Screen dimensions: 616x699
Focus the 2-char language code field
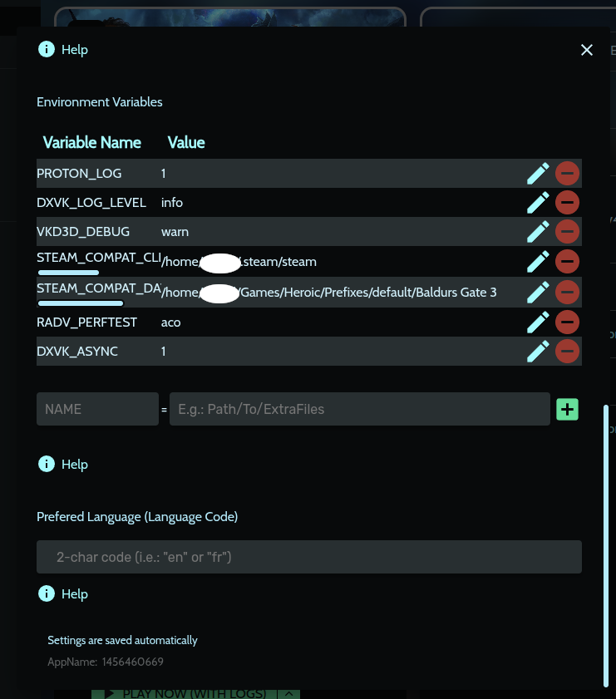point(308,557)
